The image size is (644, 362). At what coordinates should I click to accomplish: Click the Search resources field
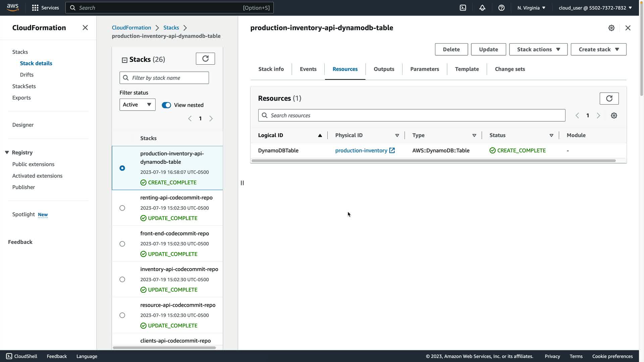coord(412,115)
